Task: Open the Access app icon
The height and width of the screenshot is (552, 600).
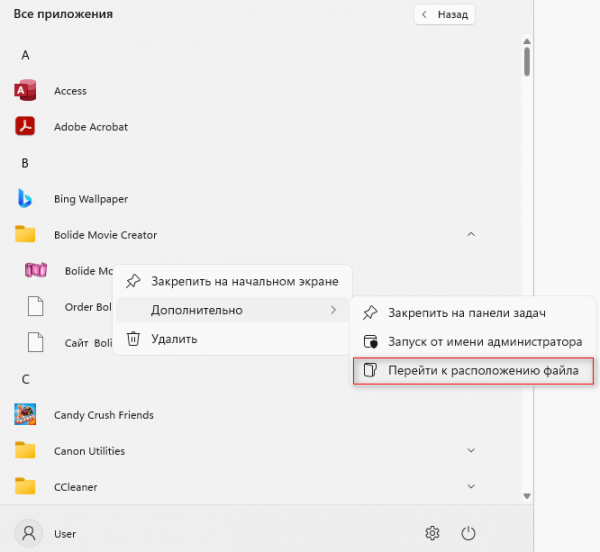Action: click(x=25, y=90)
